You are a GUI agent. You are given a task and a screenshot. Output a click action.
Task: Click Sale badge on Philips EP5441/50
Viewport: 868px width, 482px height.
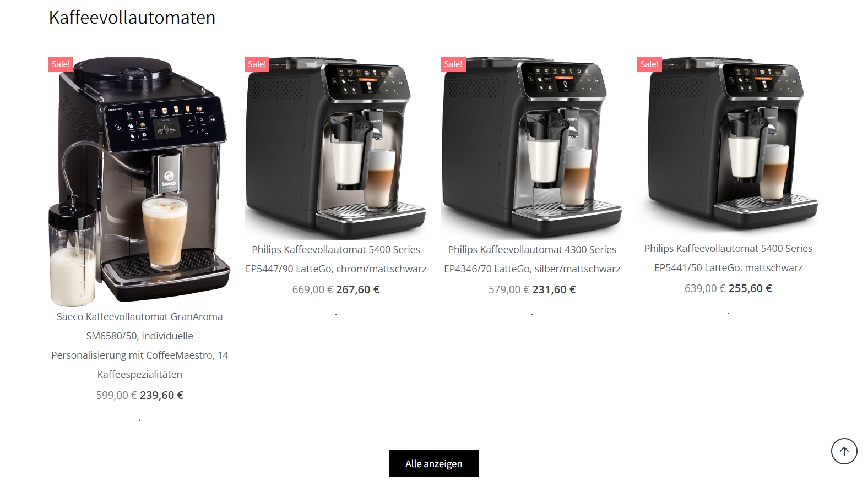click(x=649, y=64)
